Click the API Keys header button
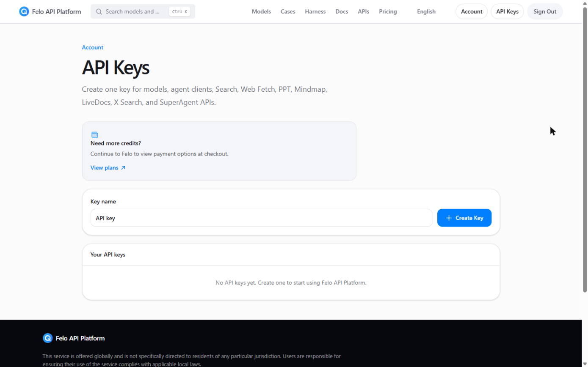Image resolution: width=588 pixels, height=367 pixels. point(507,11)
